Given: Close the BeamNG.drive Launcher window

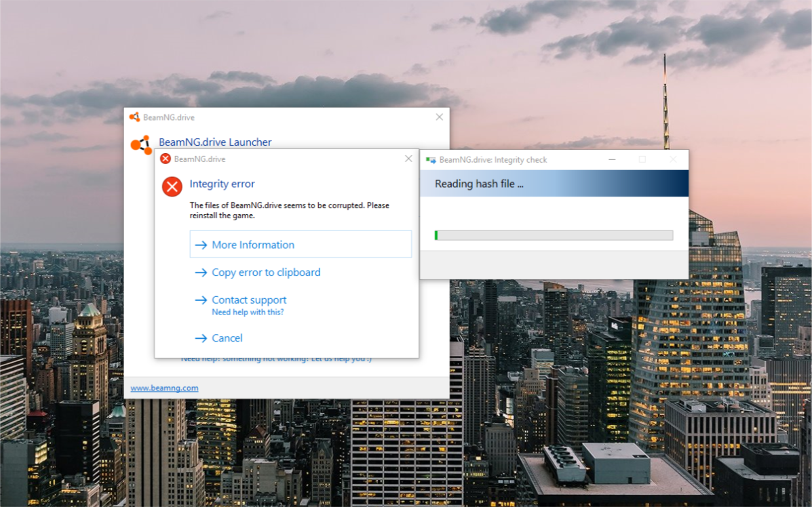Looking at the screenshot, I should point(439,117).
